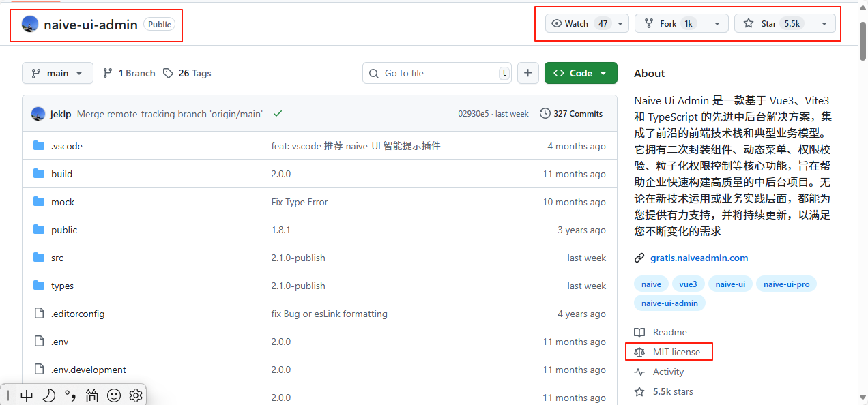This screenshot has width=868, height=405.
Task: Open the Readme link in About
Action: click(x=661, y=332)
